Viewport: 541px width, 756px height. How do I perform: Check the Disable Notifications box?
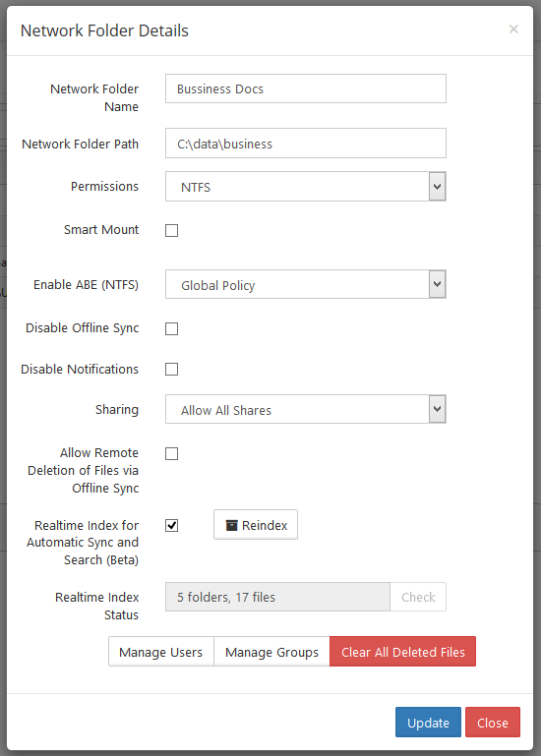click(x=171, y=370)
